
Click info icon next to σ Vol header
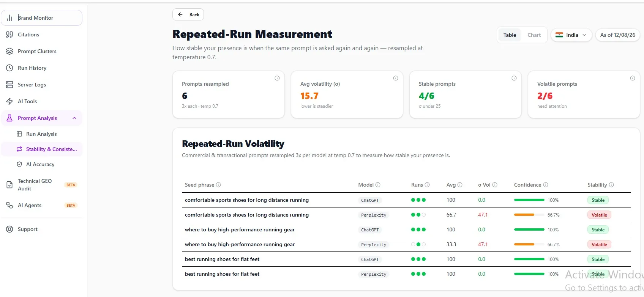coord(495,185)
